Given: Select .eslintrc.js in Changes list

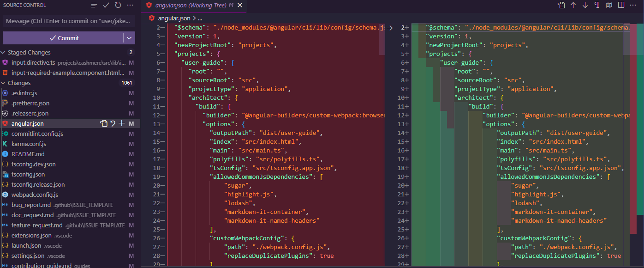Looking at the screenshot, I should (70, 93).
